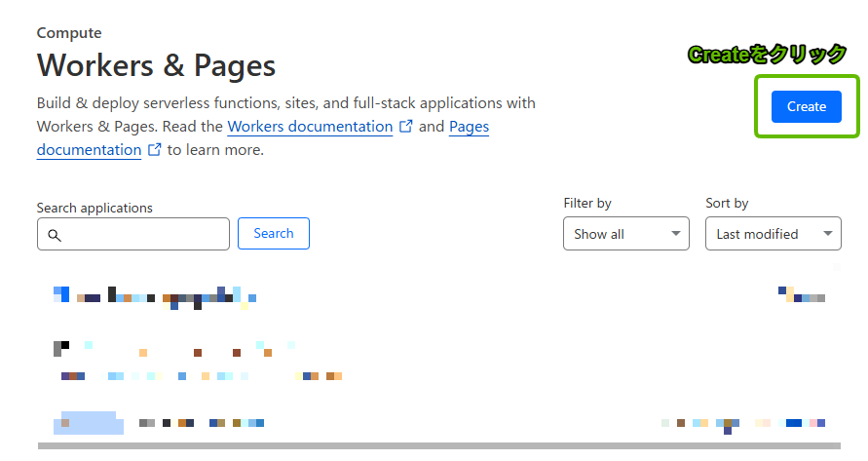The height and width of the screenshot is (461, 868).
Task: Open the Workers documentation link
Action: [x=310, y=127]
